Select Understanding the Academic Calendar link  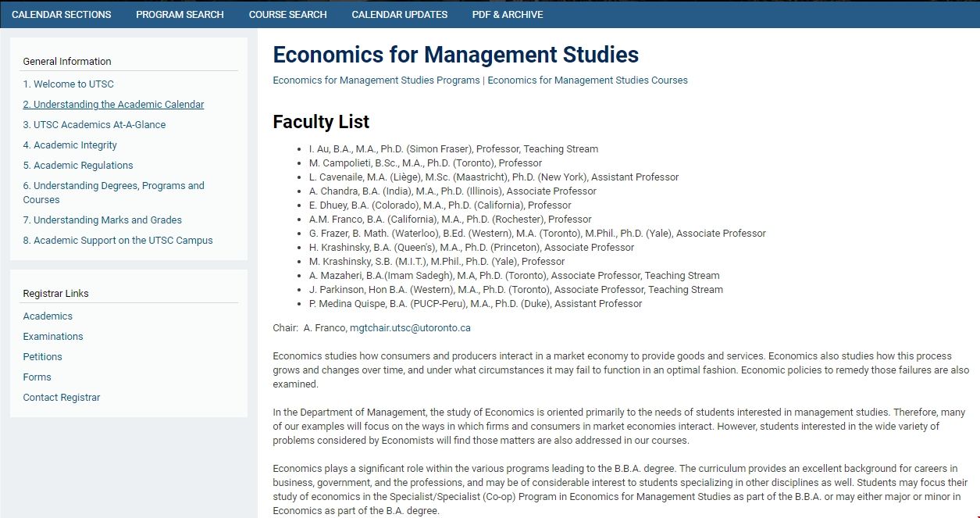(x=113, y=104)
